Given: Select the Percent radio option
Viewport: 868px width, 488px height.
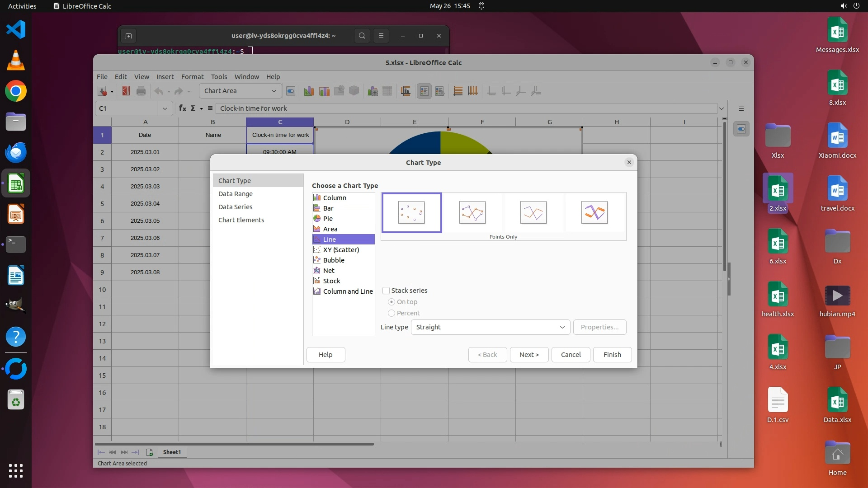Looking at the screenshot, I should pyautogui.click(x=392, y=313).
